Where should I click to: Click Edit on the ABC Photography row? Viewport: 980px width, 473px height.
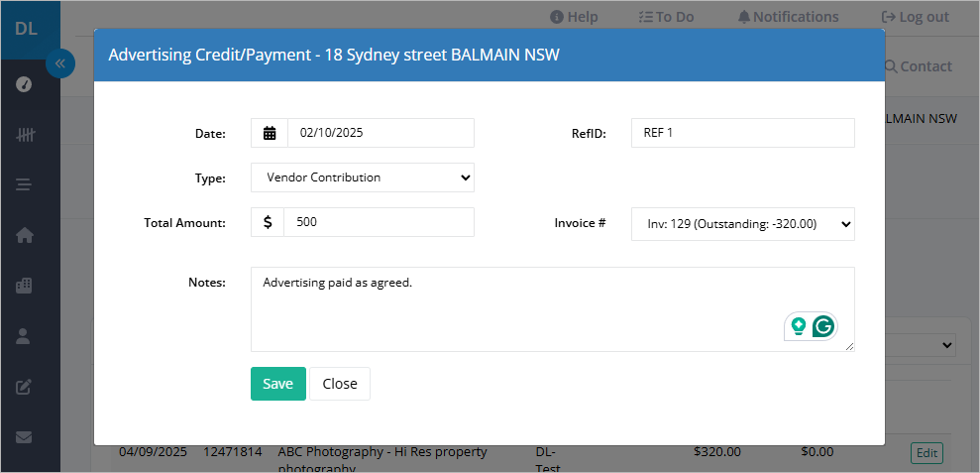click(926, 452)
